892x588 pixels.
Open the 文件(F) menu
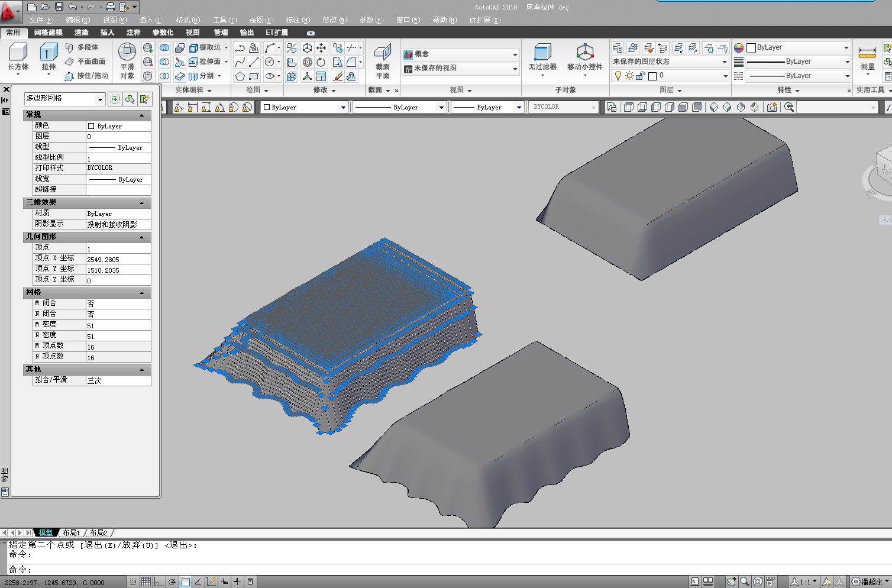pyautogui.click(x=41, y=20)
